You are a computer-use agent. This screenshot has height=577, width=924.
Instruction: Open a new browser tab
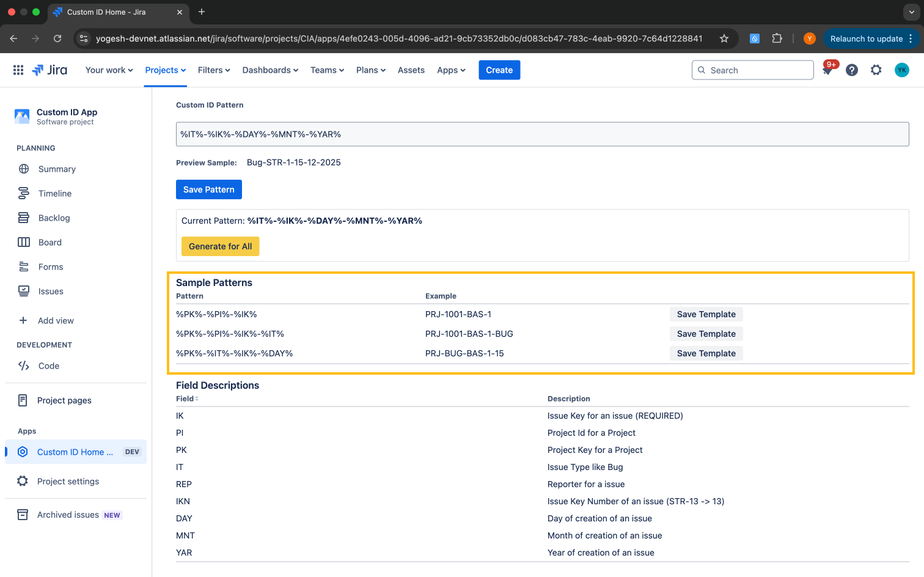click(202, 12)
